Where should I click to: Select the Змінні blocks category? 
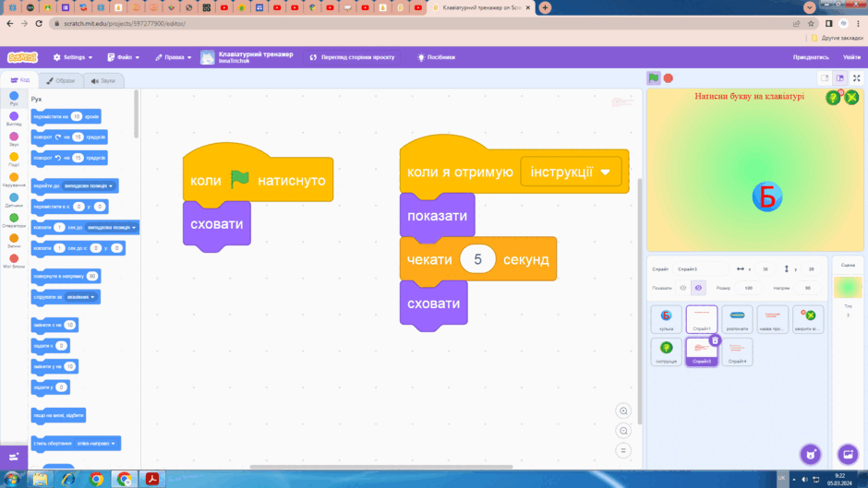pos(14,241)
